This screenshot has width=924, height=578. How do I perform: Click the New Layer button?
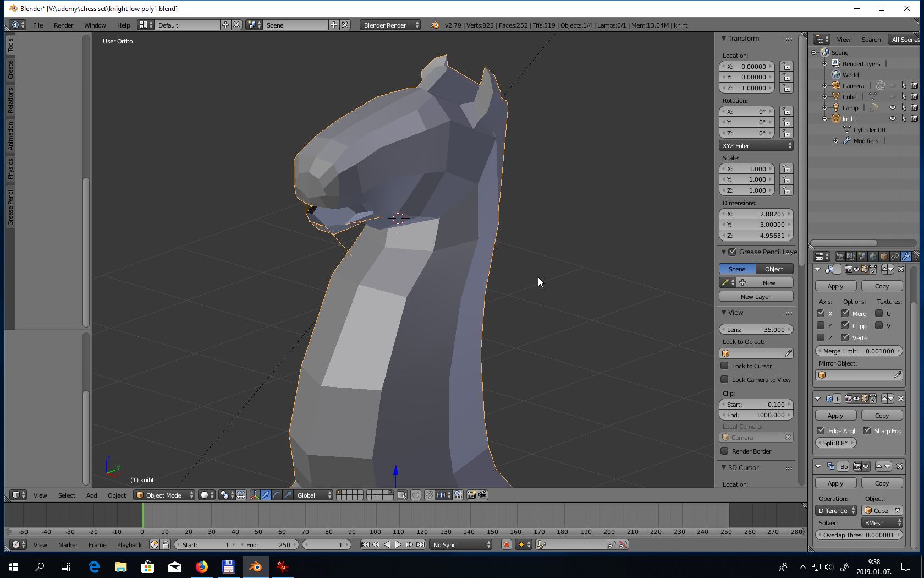(x=756, y=297)
